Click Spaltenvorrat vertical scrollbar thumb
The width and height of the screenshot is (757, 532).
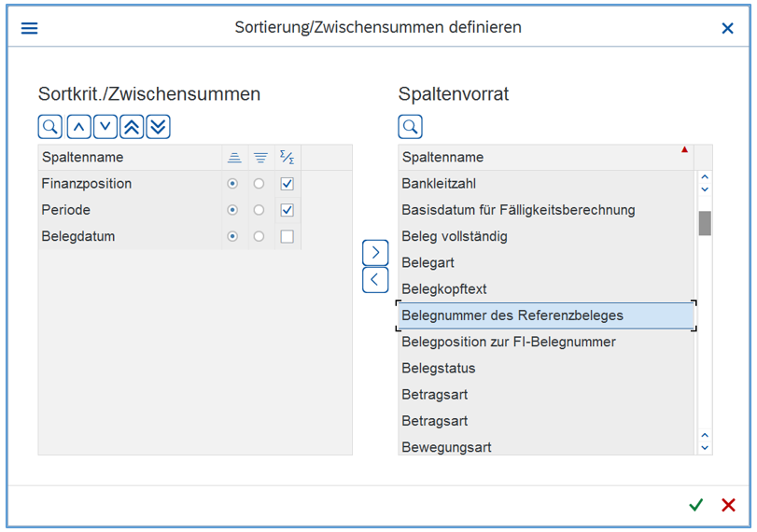(705, 223)
